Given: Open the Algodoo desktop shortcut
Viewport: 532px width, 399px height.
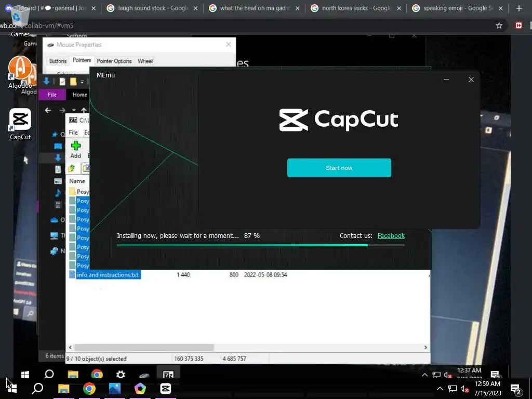Looking at the screenshot, I should point(20,73).
